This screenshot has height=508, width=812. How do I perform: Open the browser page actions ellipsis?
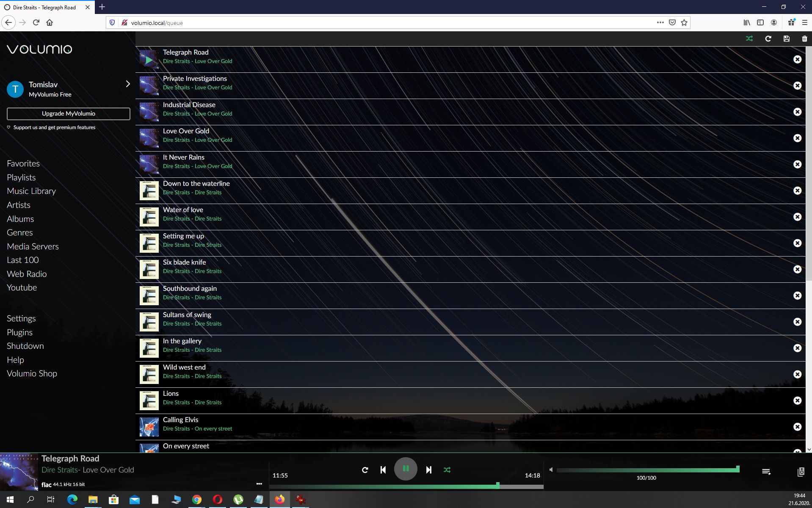660,22
